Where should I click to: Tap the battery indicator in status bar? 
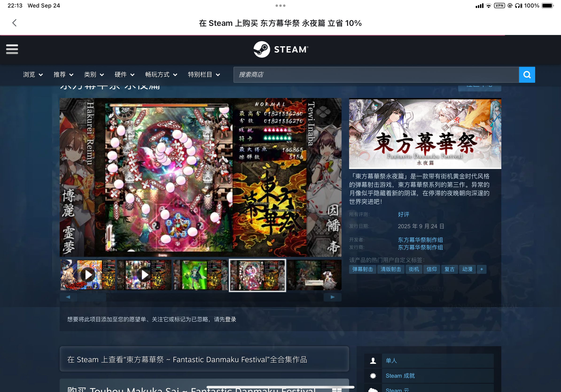tap(547, 6)
